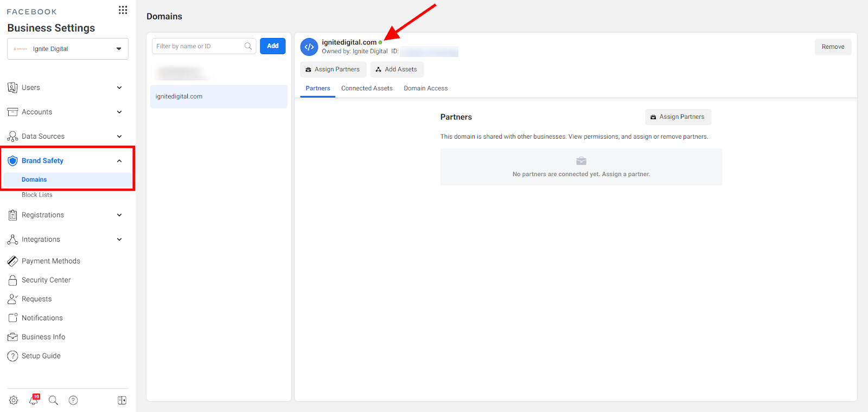Viewport: 868px width, 412px height.
Task: Select ignitedigital.com in the domain list
Action: tap(219, 96)
